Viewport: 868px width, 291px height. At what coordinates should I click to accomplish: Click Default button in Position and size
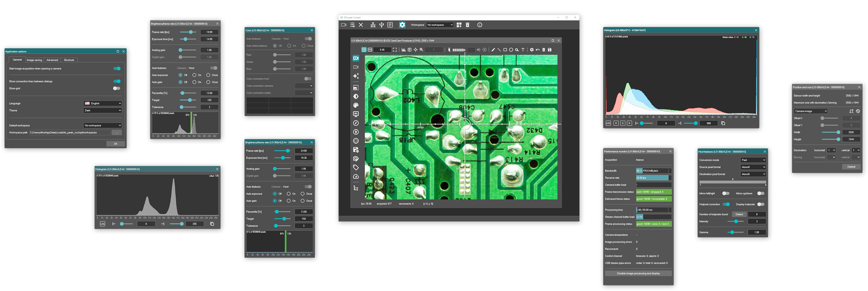pos(851,167)
